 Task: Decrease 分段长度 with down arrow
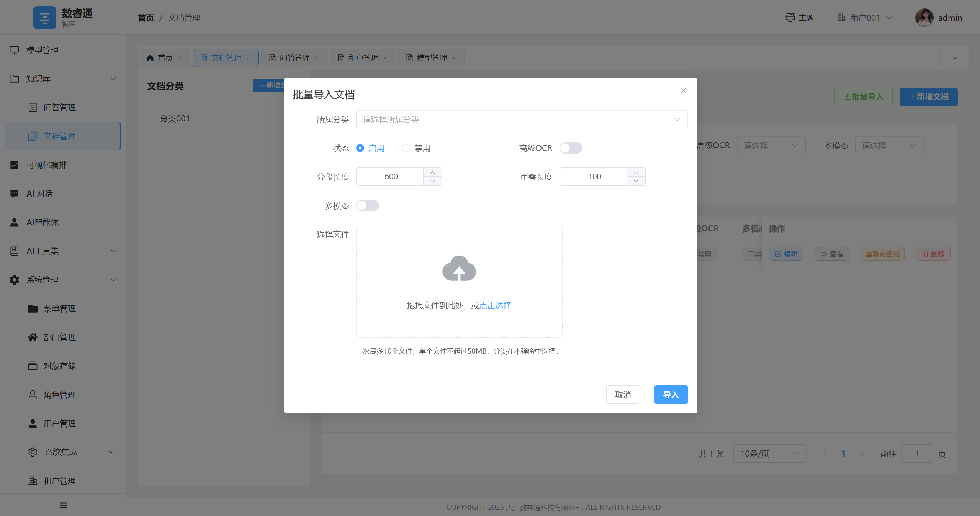point(433,181)
